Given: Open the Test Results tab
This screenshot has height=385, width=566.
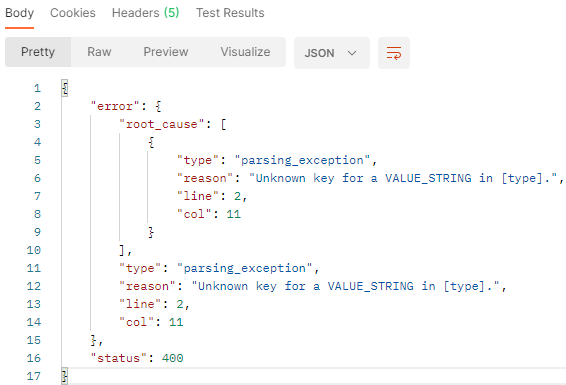Looking at the screenshot, I should pos(230,13).
